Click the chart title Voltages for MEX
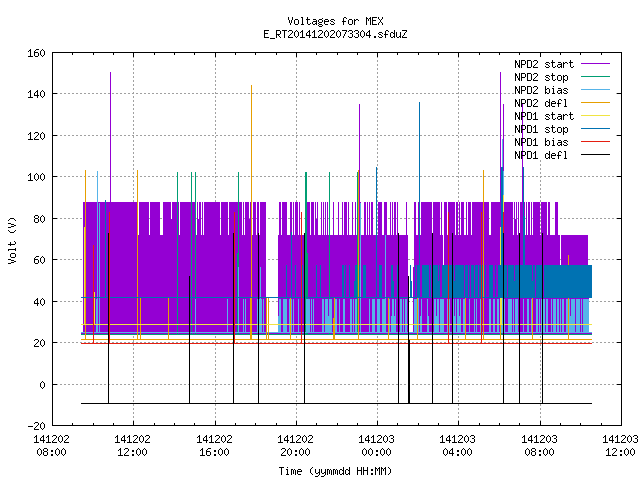Image resolution: width=640 pixels, height=480 pixels. [x=335, y=21]
